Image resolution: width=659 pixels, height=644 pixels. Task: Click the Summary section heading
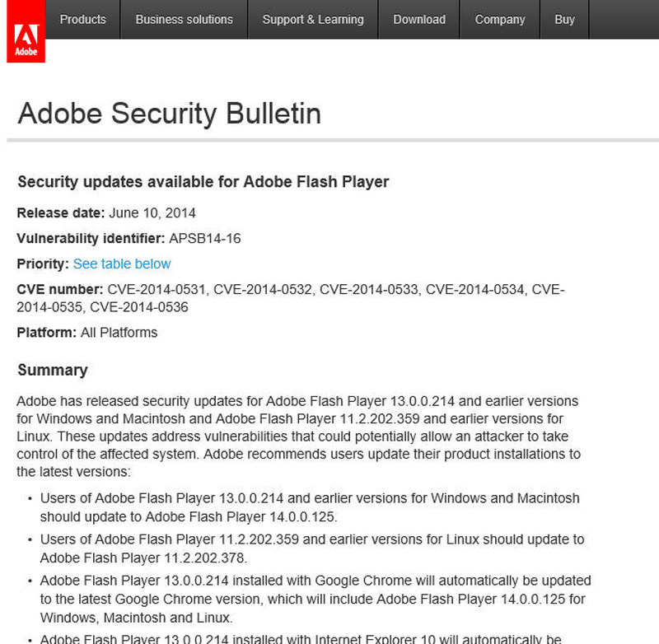(x=53, y=370)
